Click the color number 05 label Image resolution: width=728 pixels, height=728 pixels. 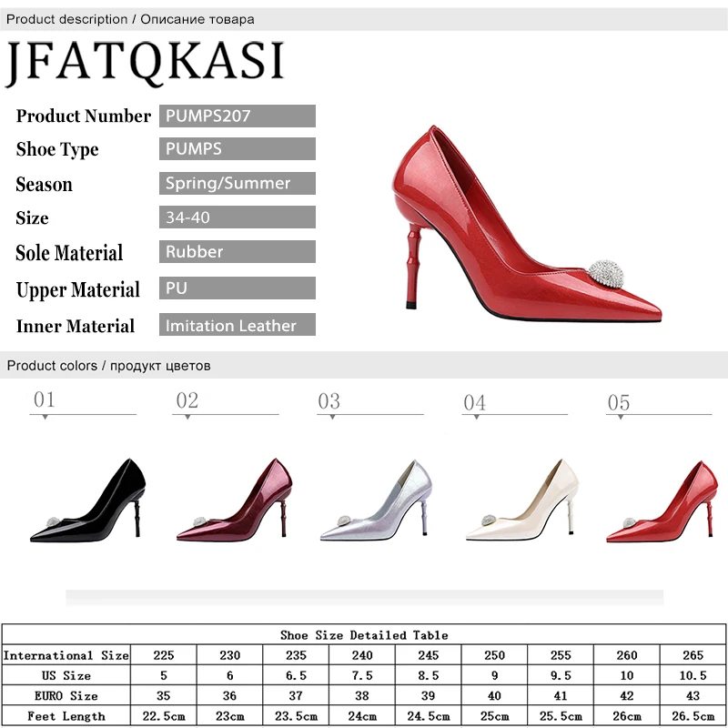[619, 402]
